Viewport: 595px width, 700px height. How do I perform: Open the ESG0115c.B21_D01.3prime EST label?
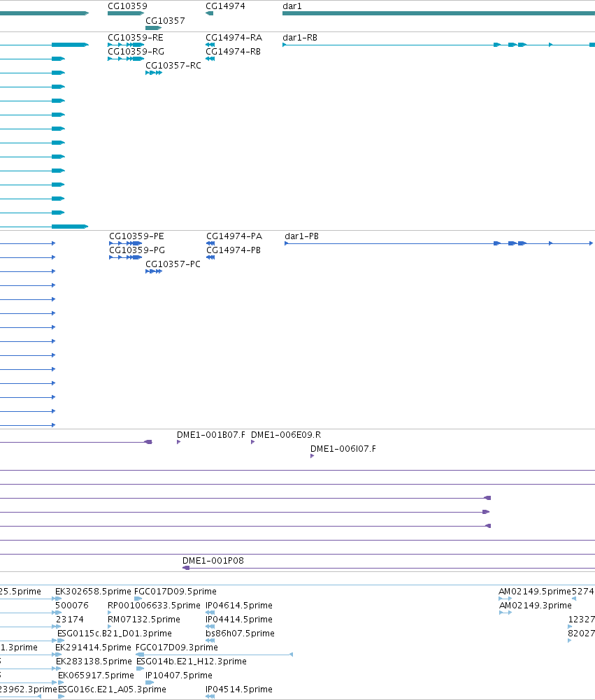(114, 634)
